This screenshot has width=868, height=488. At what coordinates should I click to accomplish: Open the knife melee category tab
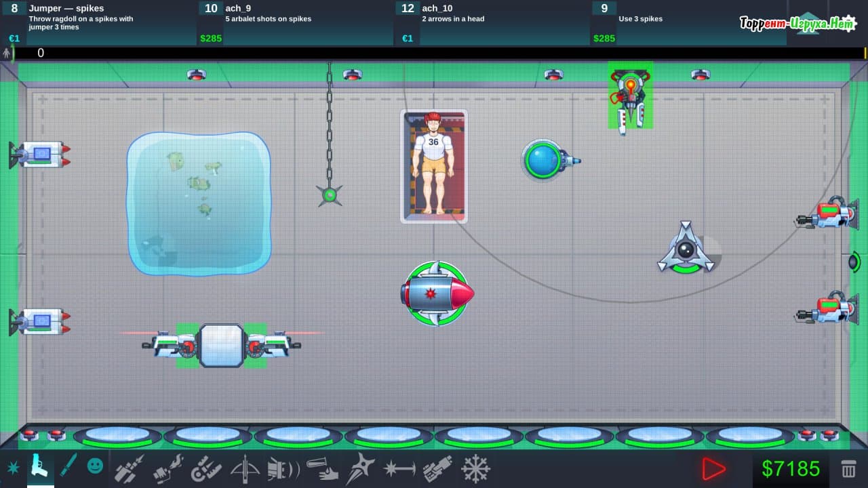tap(68, 466)
